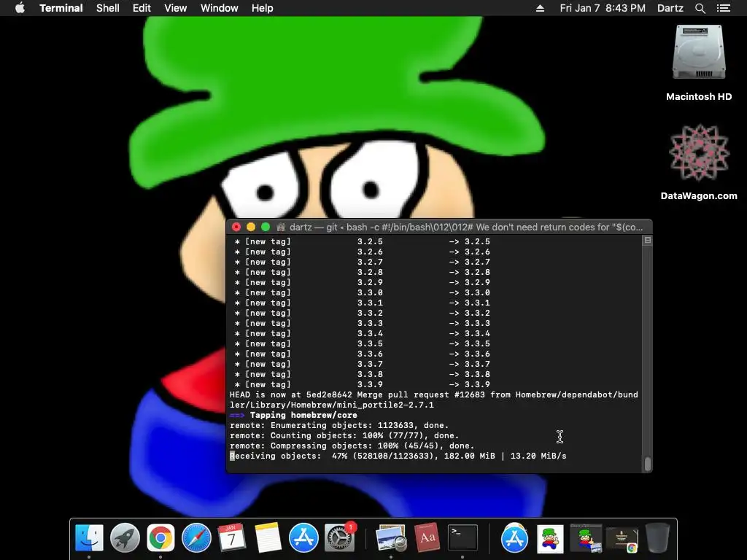Click the Terminal icon in dock
Viewport: 747px width, 560px height.
click(x=462, y=538)
